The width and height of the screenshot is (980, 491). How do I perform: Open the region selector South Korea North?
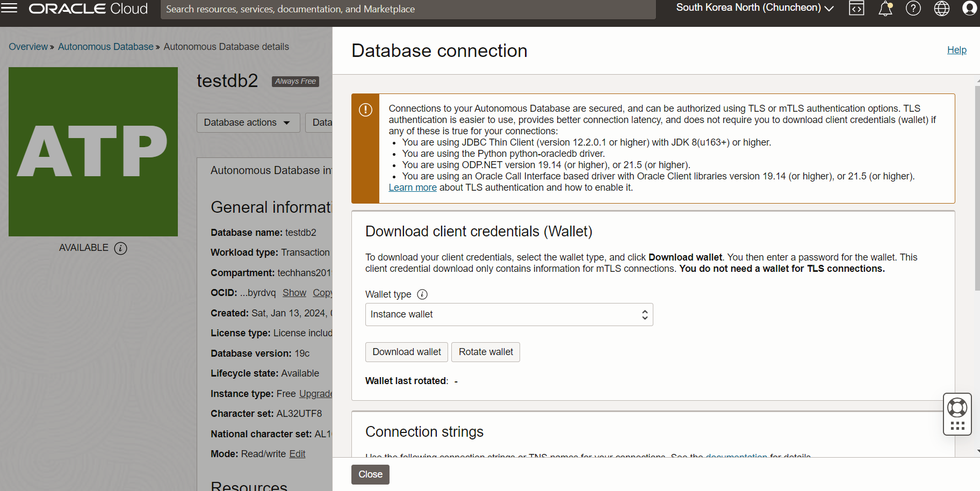click(x=755, y=8)
